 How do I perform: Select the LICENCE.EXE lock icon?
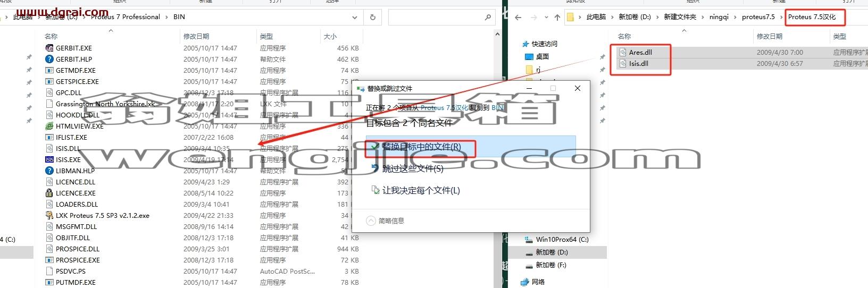49,193
